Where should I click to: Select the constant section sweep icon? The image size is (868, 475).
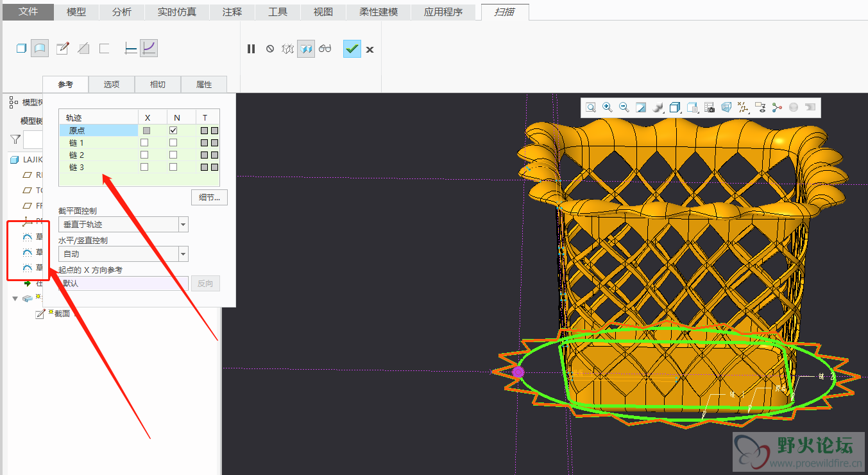tap(131, 48)
